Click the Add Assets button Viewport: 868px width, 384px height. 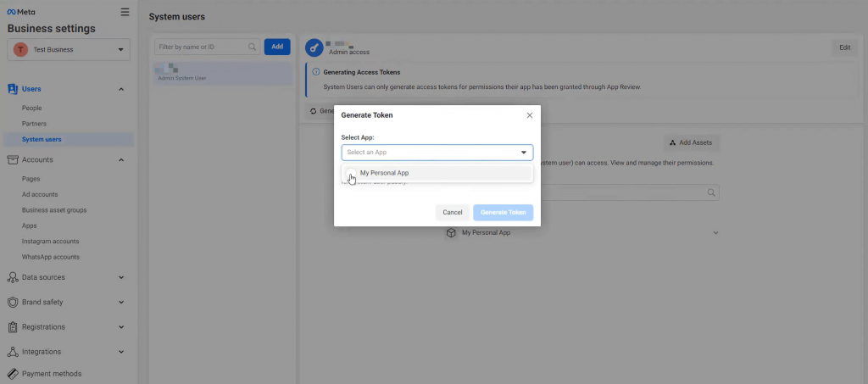[x=691, y=142]
